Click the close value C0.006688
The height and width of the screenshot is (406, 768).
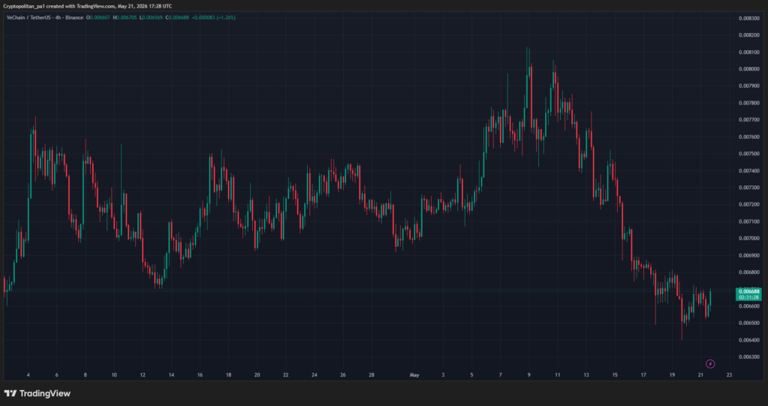pos(178,18)
